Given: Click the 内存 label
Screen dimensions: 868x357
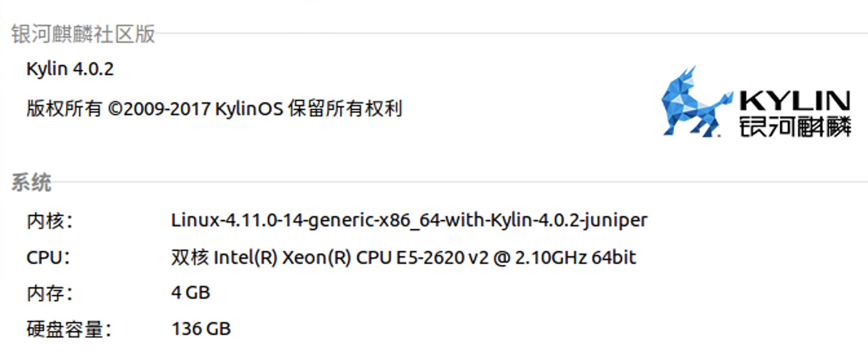Looking at the screenshot, I should 49,293.
